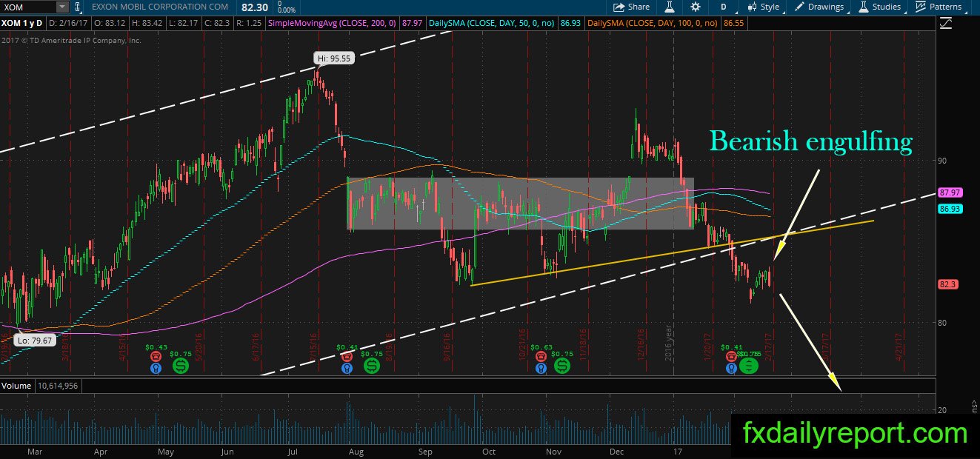Click the 87.97 price axis label
This screenshot has width=980, height=459.
click(x=950, y=192)
